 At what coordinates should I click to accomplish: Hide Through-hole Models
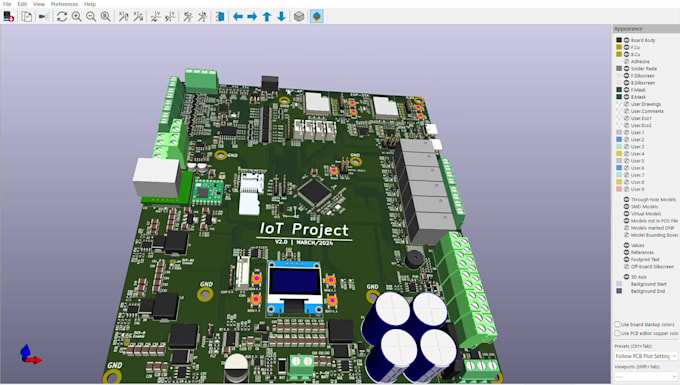coord(626,199)
